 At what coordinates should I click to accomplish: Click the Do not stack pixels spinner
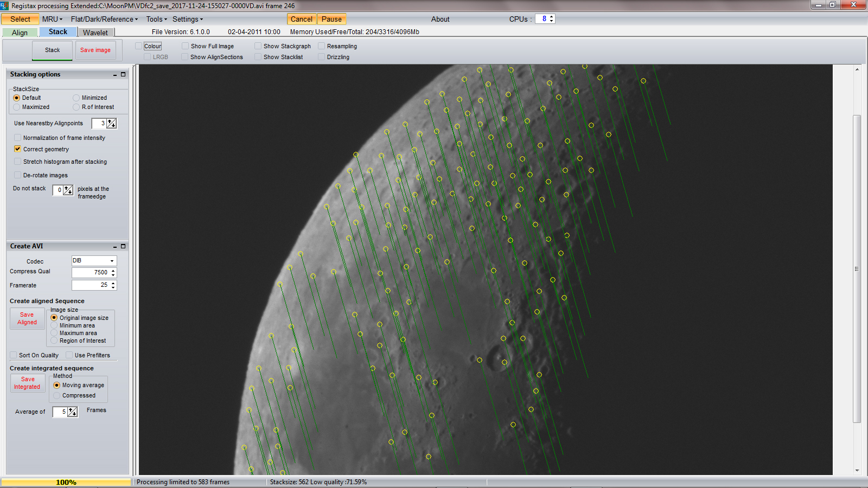tap(68, 190)
